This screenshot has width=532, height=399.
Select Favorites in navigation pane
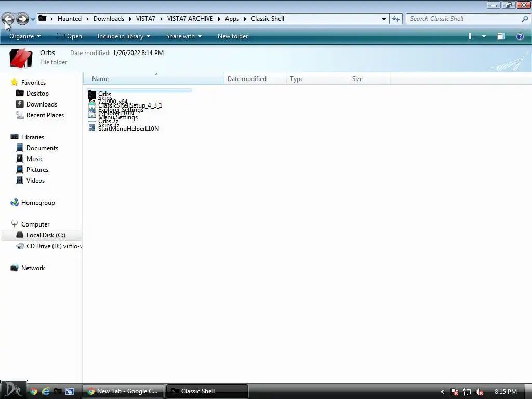tap(33, 83)
